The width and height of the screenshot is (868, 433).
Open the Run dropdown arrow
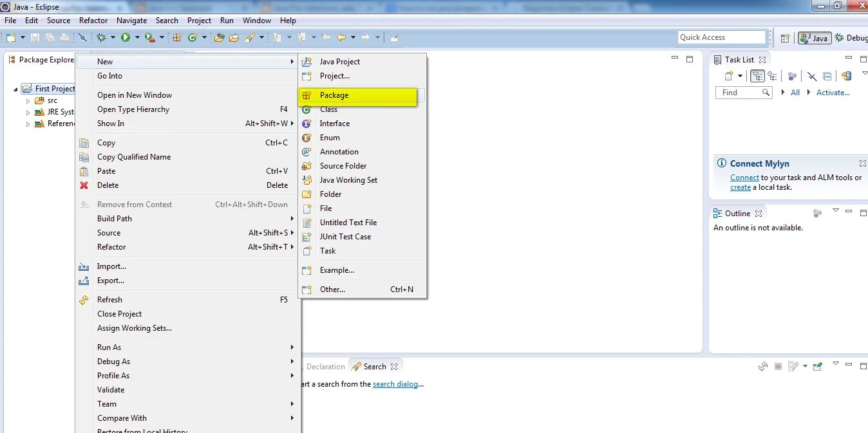[137, 37]
